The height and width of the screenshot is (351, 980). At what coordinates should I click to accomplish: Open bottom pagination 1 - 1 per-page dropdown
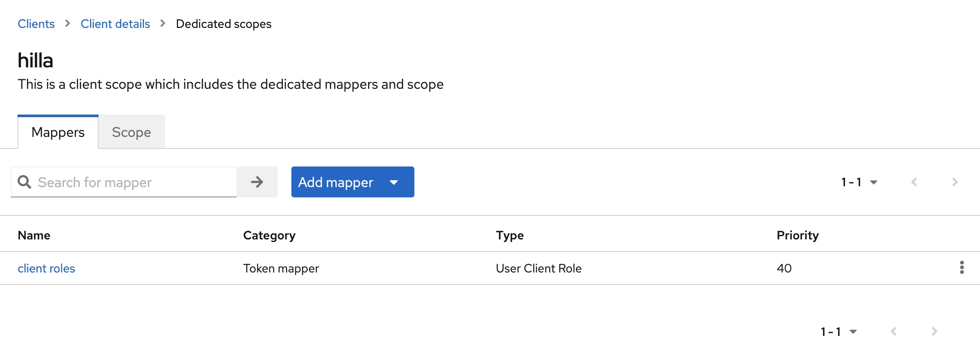point(839,332)
